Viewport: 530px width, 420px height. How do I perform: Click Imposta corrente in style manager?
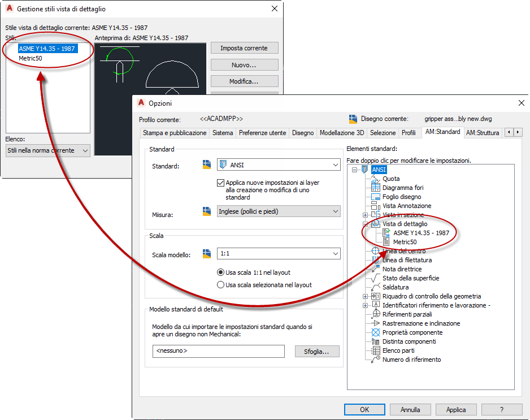coord(245,48)
